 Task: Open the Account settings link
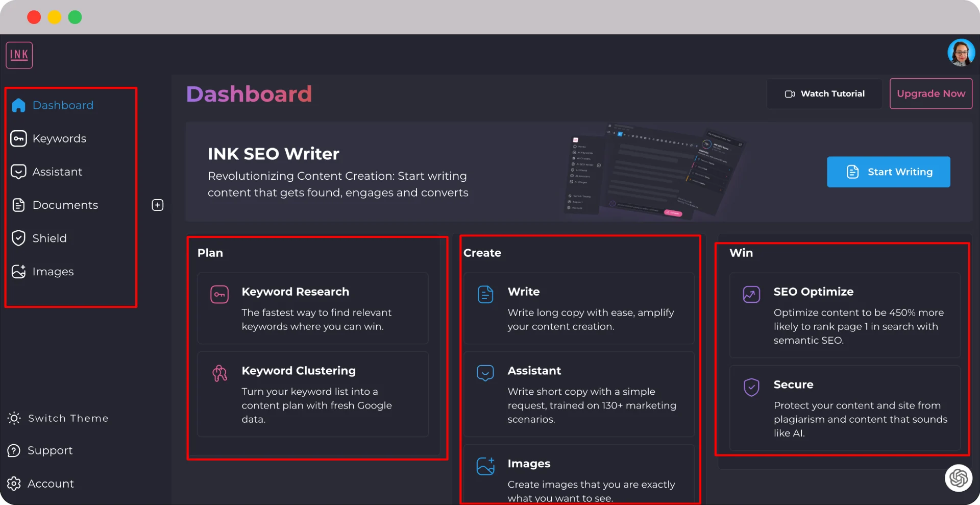(x=51, y=484)
